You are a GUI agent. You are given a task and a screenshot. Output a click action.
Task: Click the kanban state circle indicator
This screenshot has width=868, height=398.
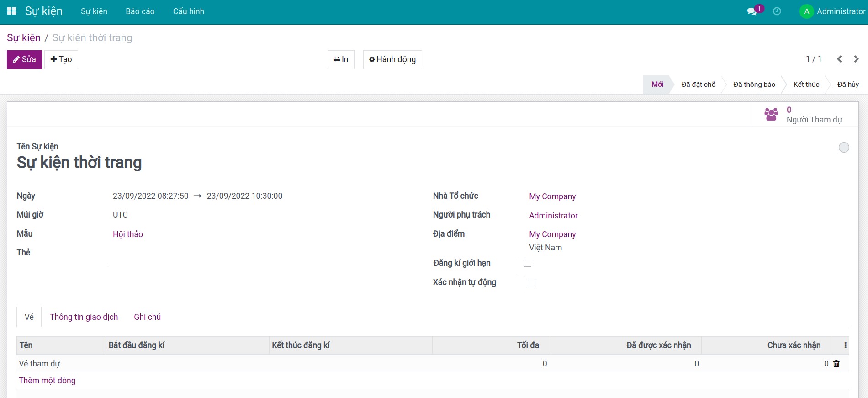[x=844, y=147]
